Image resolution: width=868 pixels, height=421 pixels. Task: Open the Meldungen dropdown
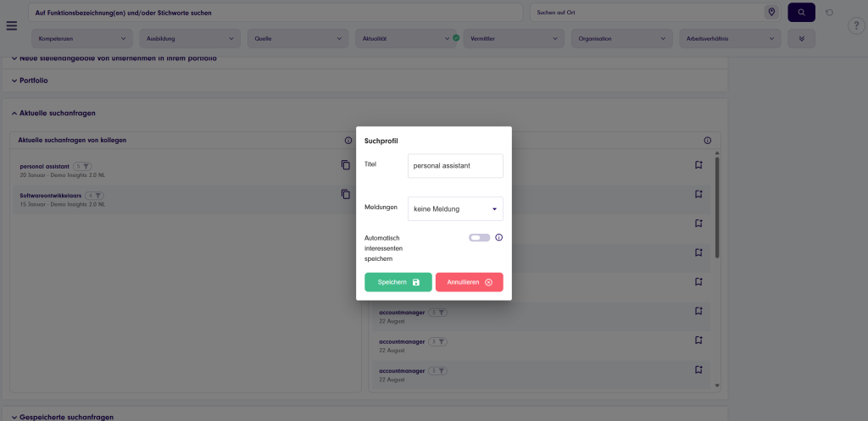455,208
